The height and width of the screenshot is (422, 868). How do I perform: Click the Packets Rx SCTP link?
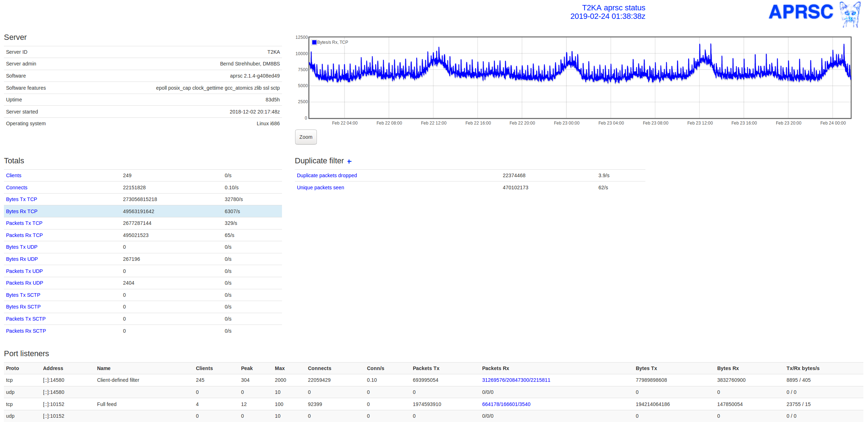pyautogui.click(x=26, y=331)
